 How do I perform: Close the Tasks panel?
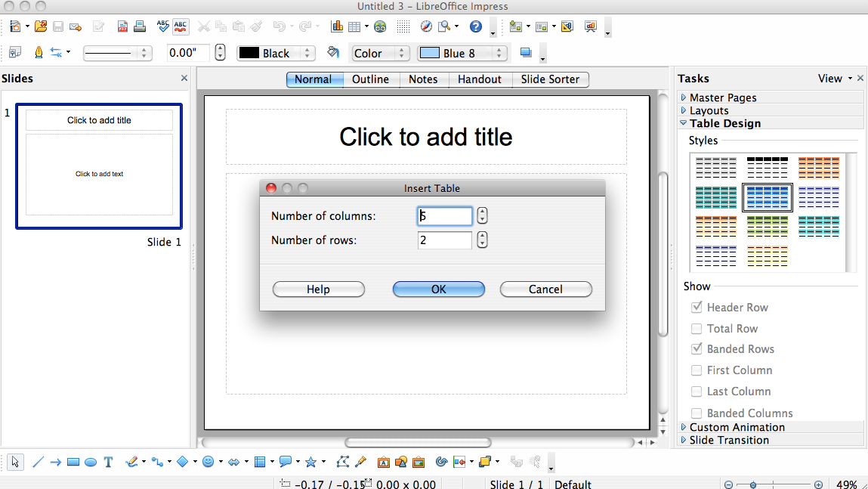[x=860, y=78]
